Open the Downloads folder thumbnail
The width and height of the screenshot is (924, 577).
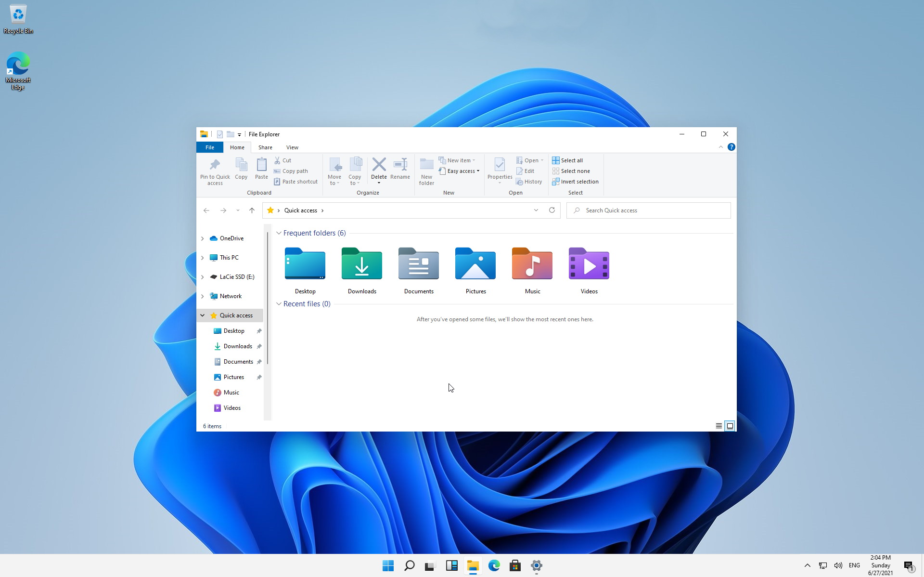click(362, 264)
